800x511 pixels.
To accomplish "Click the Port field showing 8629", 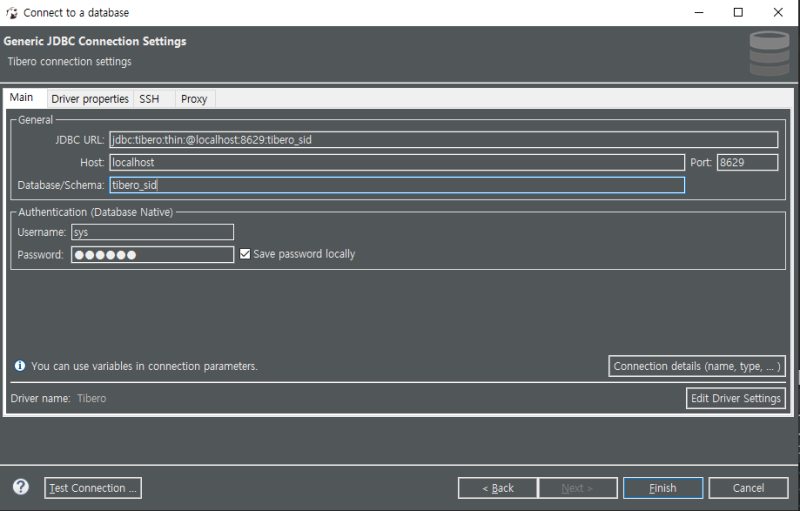I will 747,163.
